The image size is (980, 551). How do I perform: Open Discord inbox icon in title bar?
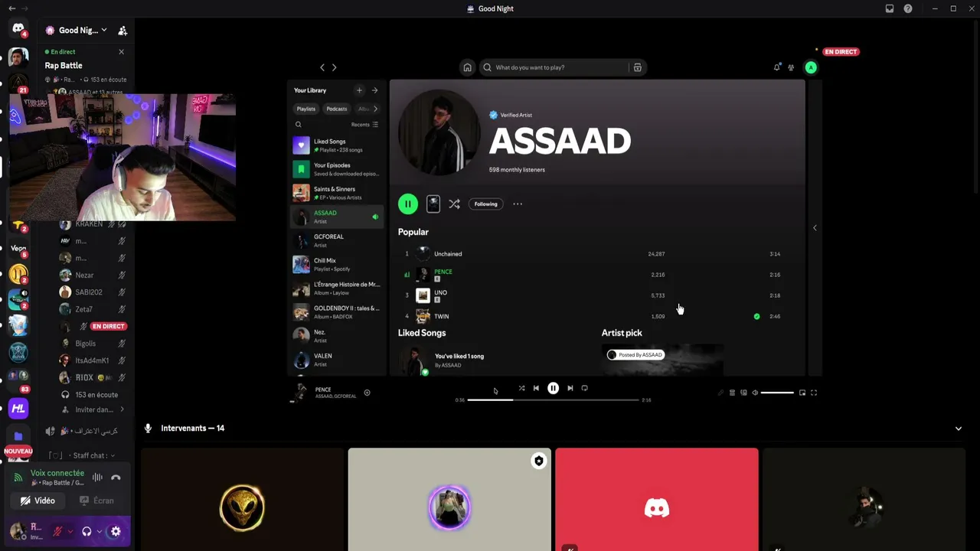[x=890, y=8]
